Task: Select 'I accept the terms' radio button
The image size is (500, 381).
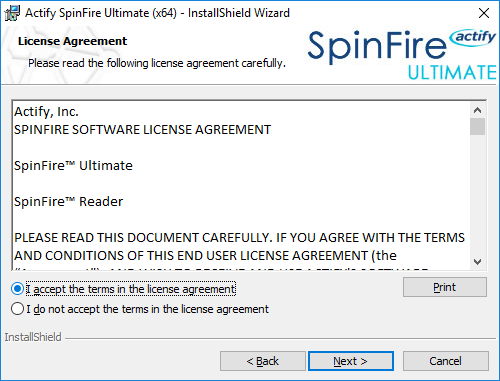Action: coord(17,289)
